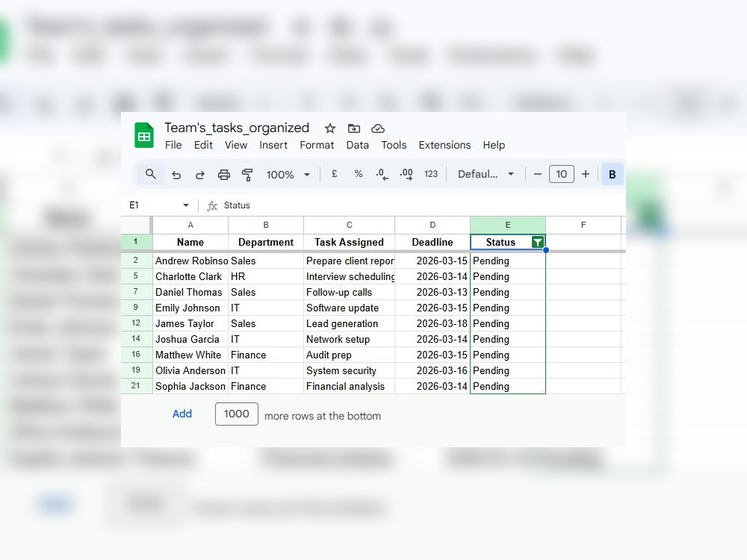This screenshot has width=747, height=560.
Task: Select the 2026-03-18 deadline cell
Action: point(432,323)
